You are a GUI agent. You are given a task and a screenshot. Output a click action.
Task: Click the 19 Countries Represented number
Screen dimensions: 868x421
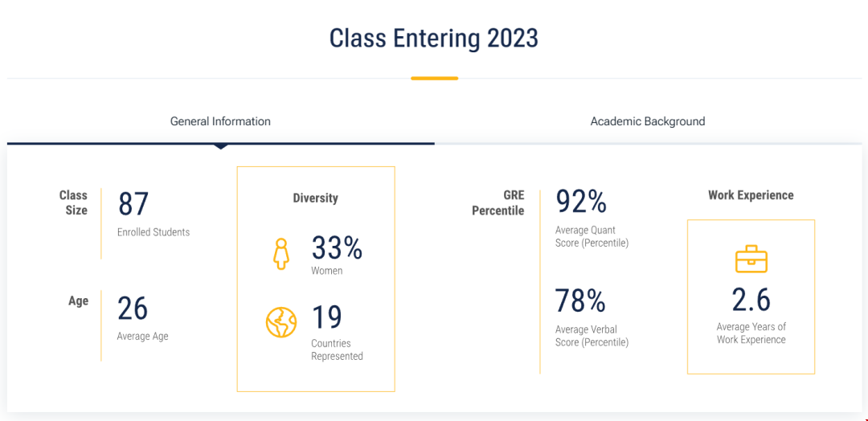pyautogui.click(x=327, y=317)
